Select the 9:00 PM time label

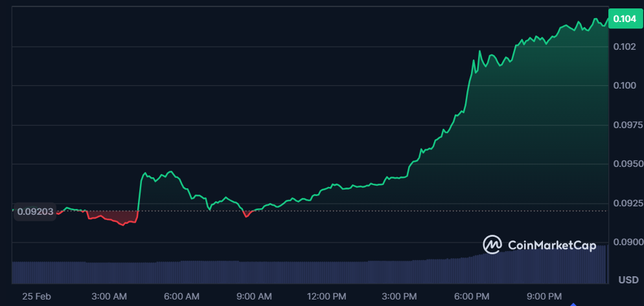point(544,296)
